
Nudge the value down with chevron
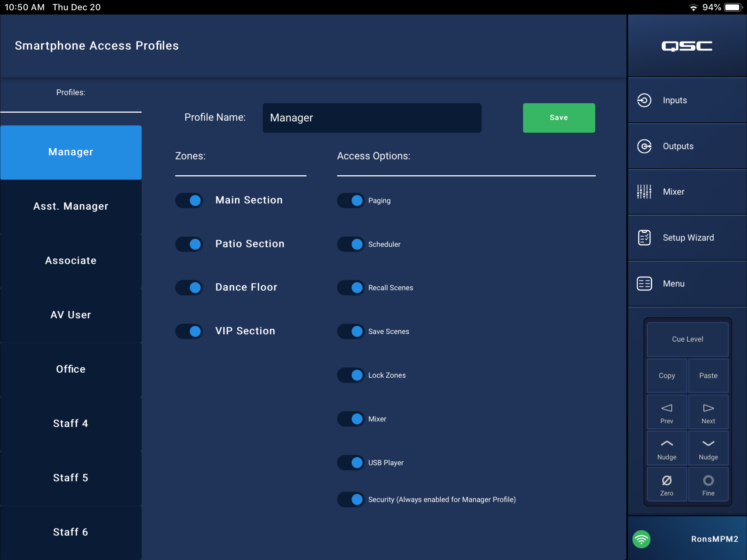point(708,444)
